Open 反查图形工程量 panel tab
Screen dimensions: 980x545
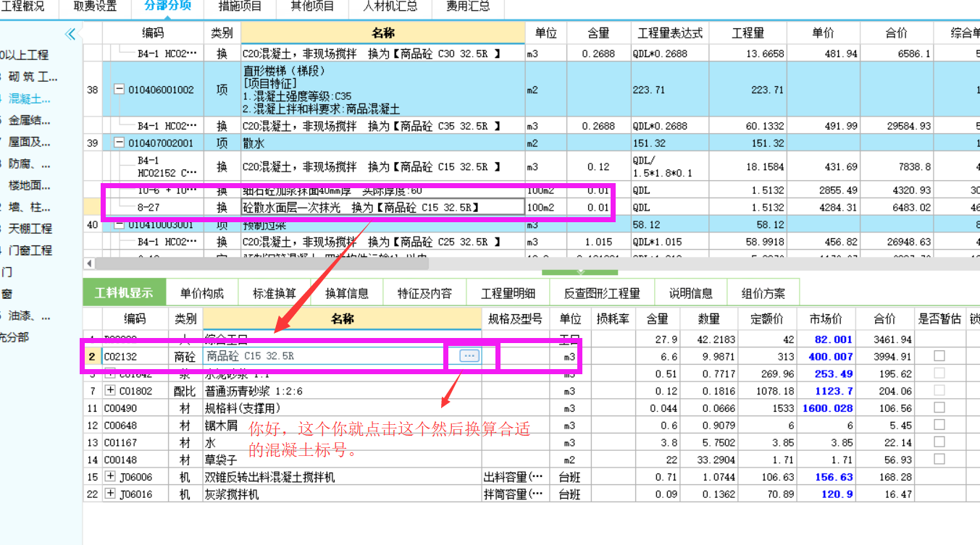point(603,293)
